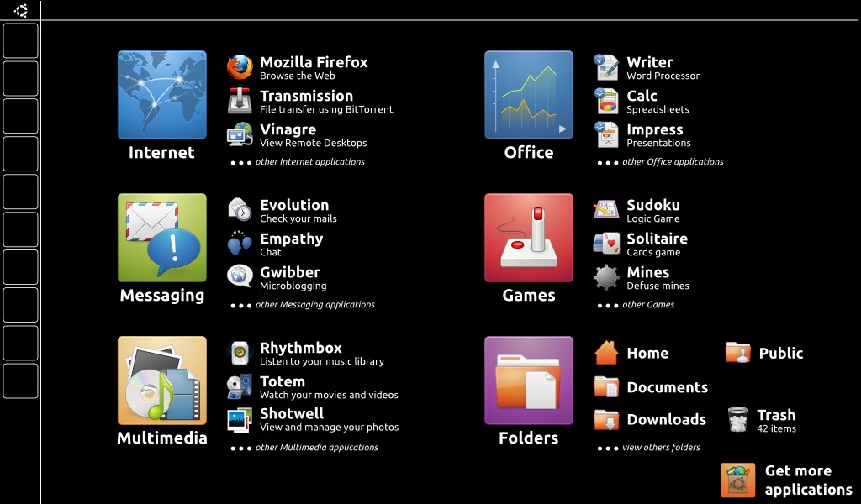Click the '42 items' Trash count
Image resolution: width=861 pixels, height=504 pixels.
pyautogui.click(x=776, y=429)
